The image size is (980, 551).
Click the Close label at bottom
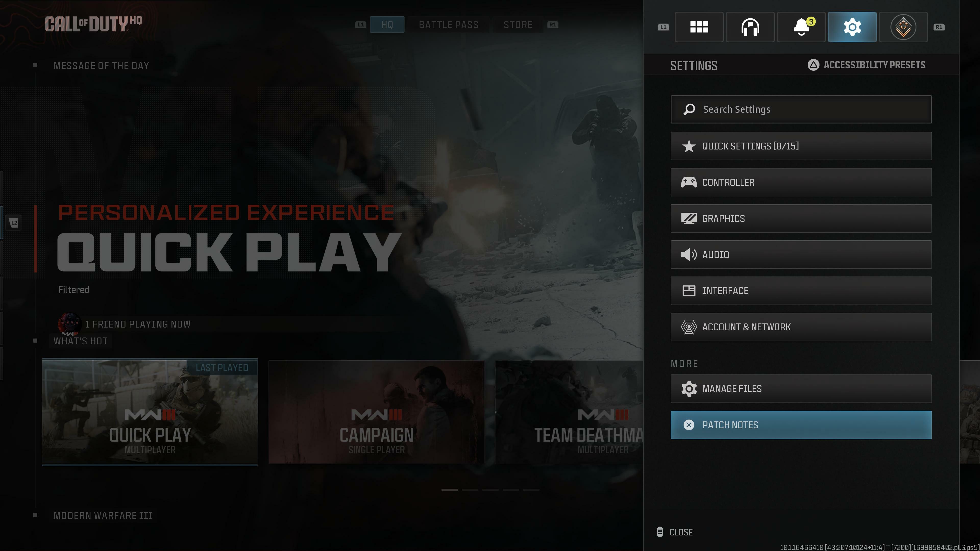(x=681, y=532)
